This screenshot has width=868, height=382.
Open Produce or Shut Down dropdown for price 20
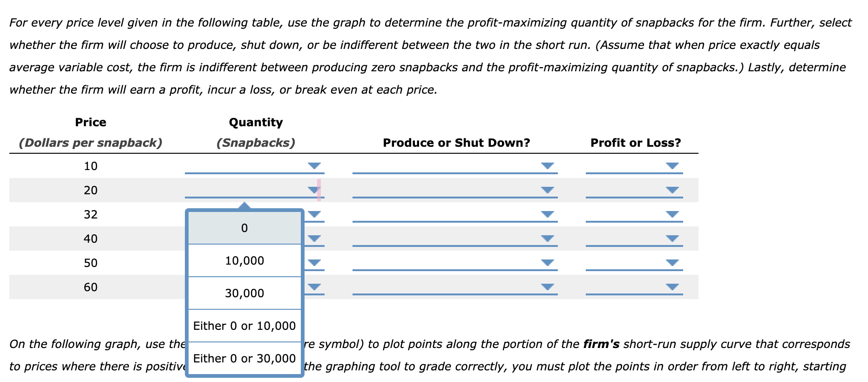548,190
